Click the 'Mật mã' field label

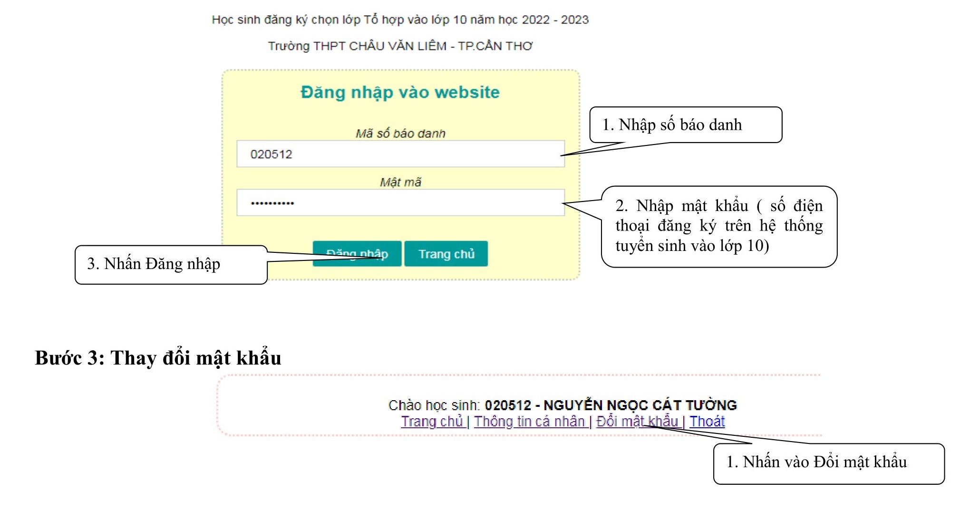tap(400, 183)
